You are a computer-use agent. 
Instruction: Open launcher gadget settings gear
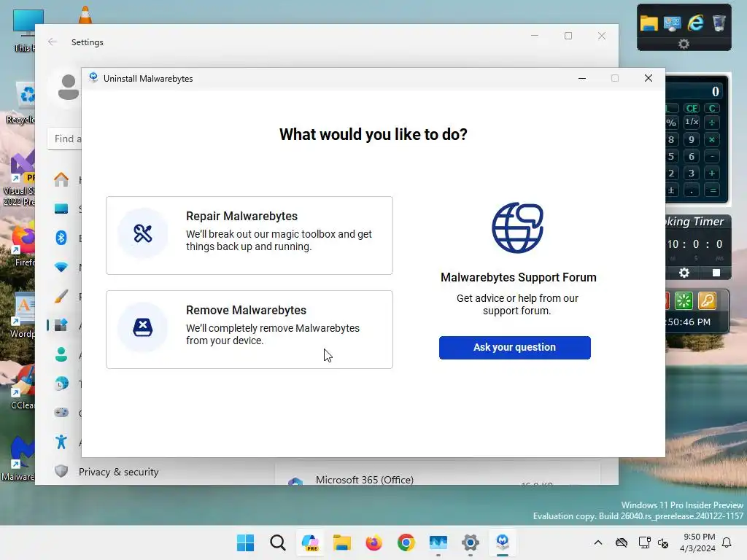[x=684, y=44]
